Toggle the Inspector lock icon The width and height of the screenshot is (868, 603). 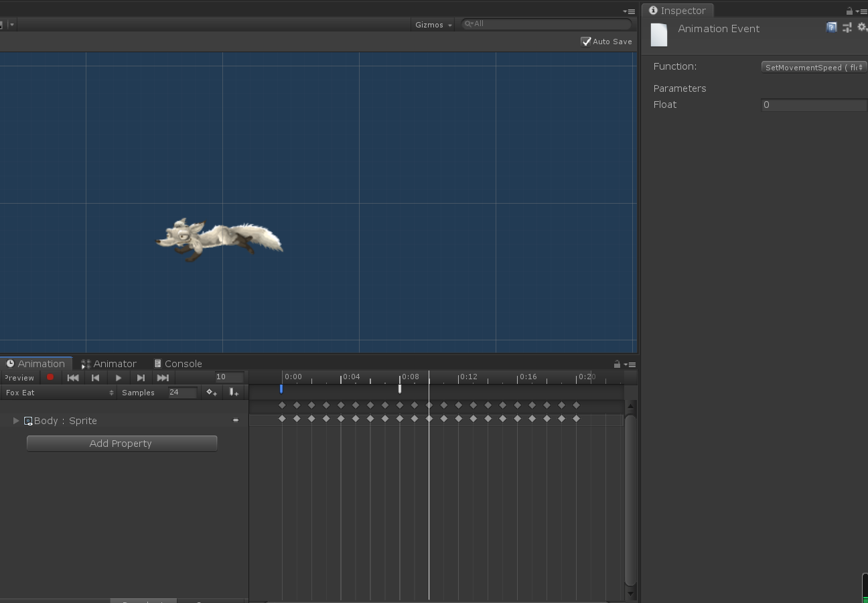[849, 11]
